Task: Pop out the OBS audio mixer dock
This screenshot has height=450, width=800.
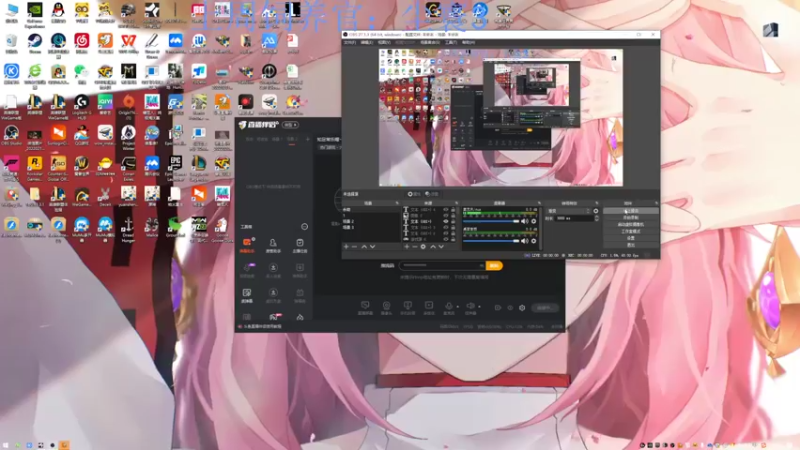Action: (539, 203)
